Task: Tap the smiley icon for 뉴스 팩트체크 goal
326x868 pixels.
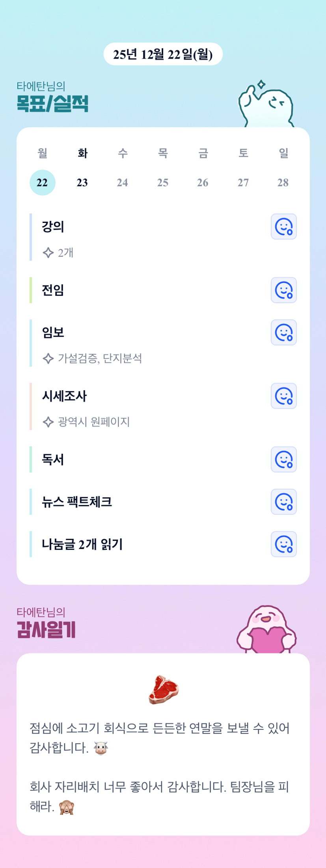Action: click(283, 502)
